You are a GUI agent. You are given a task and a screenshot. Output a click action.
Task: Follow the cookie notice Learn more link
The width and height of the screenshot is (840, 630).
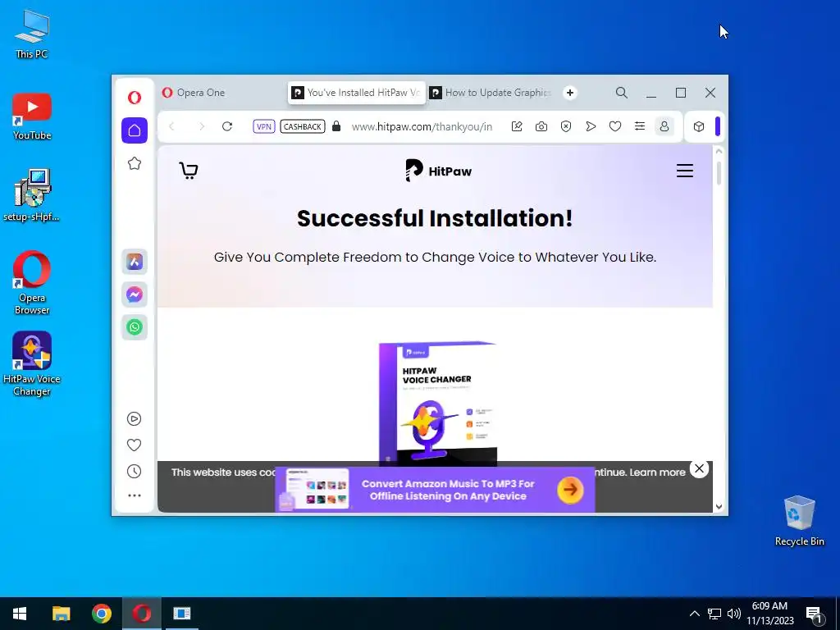click(x=657, y=472)
